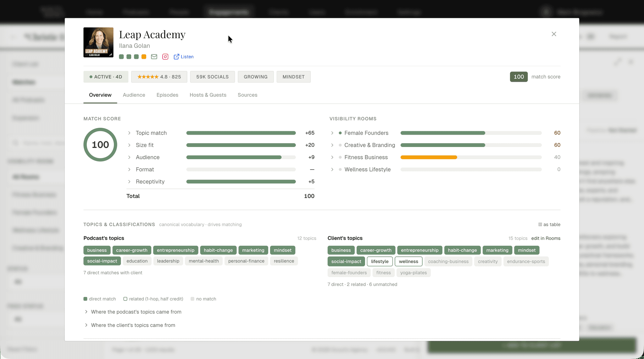Select the "entrepreneurship" tag in Client's topics

tap(420, 250)
